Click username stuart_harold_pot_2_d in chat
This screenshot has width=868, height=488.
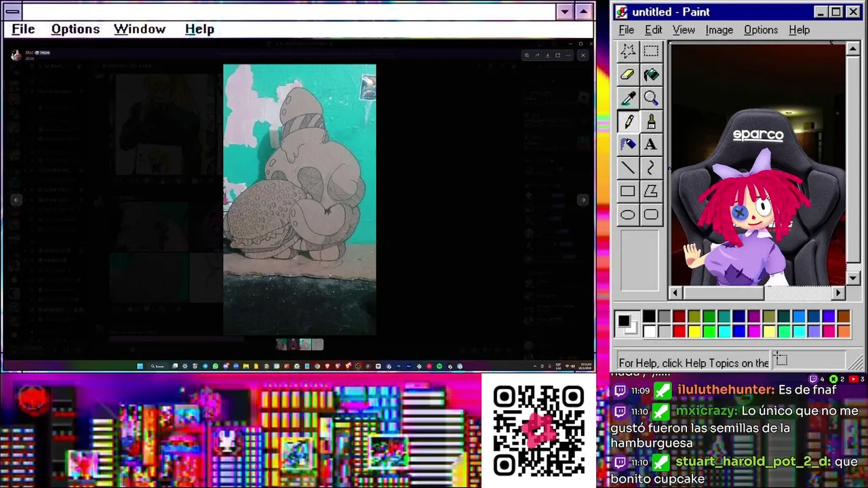click(753, 462)
